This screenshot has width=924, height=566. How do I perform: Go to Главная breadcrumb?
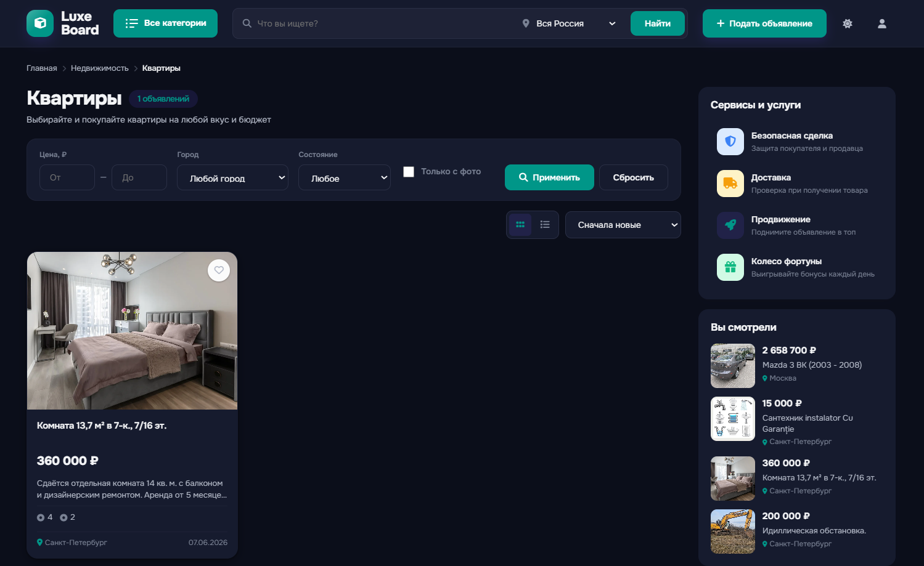point(42,68)
